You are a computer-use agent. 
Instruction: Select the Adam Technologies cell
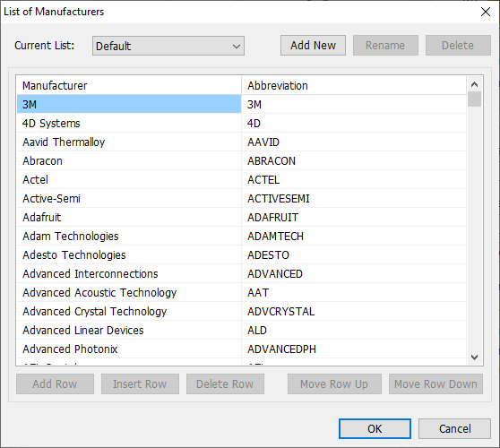129,236
